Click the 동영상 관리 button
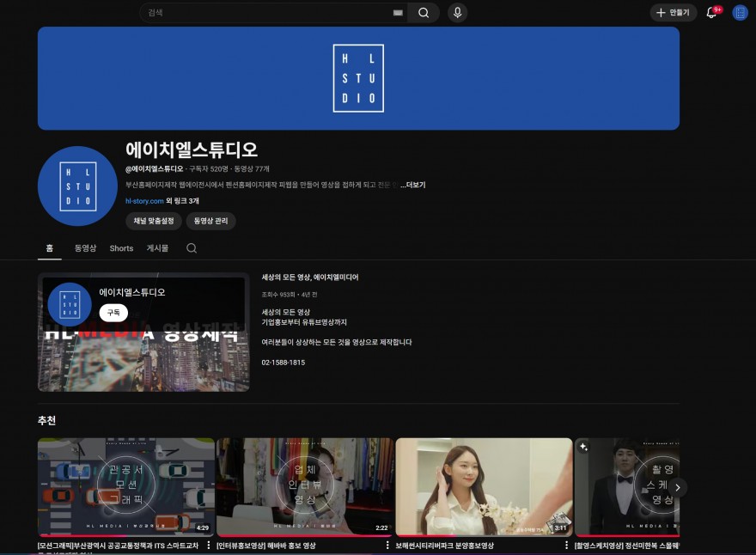Screen dimensions: 756x555 [210, 221]
